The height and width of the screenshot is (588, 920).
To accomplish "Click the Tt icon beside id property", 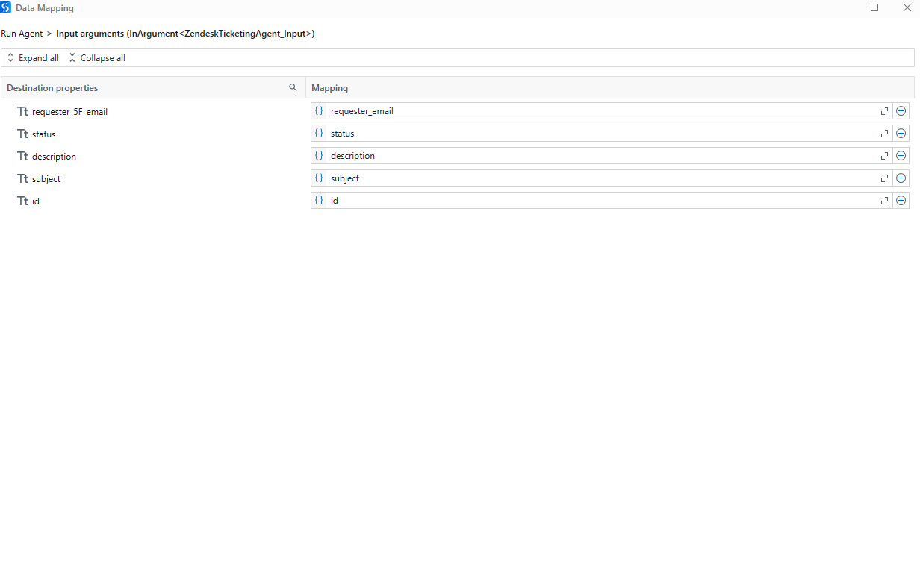I will click(22, 201).
